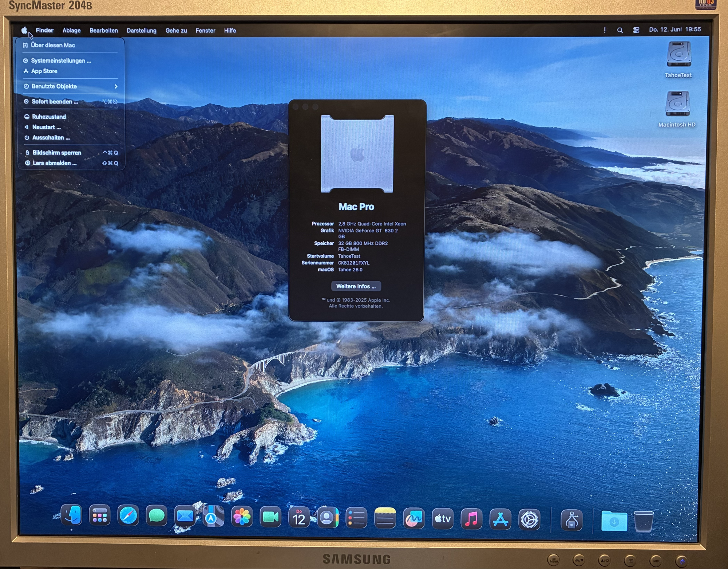Click date and time in menu bar
728x569 pixels.
click(x=674, y=30)
